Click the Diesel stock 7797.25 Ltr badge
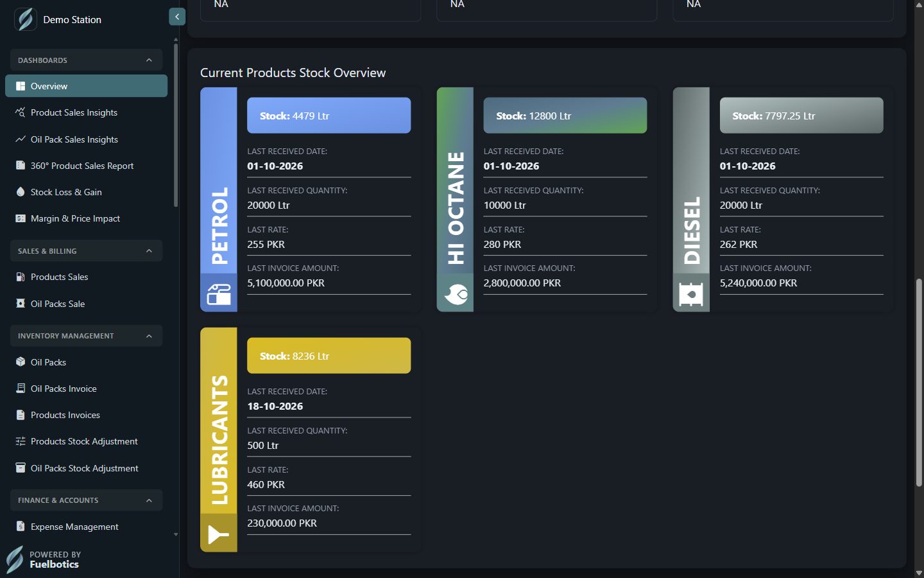924x578 pixels. point(801,116)
